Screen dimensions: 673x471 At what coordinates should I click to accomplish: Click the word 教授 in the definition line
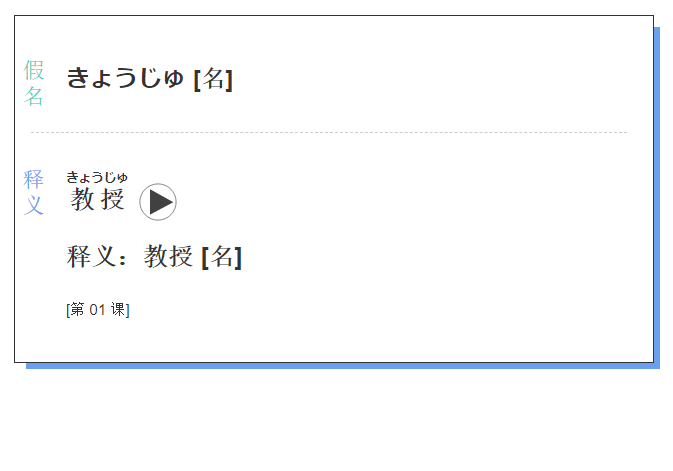click(x=168, y=256)
